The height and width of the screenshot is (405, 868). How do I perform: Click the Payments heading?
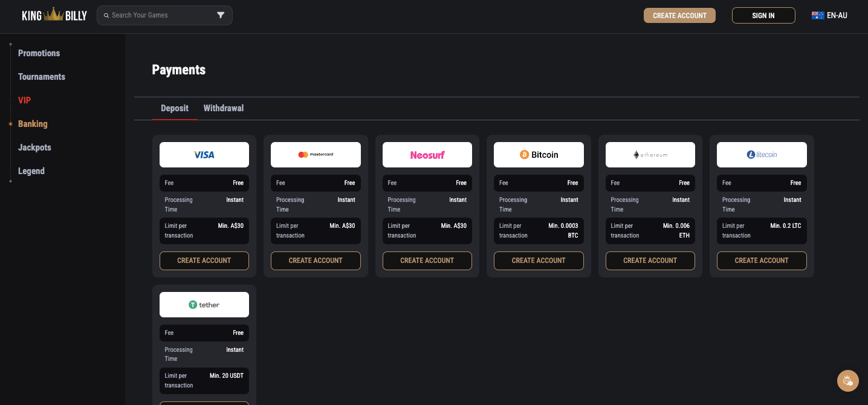click(179, 70)
